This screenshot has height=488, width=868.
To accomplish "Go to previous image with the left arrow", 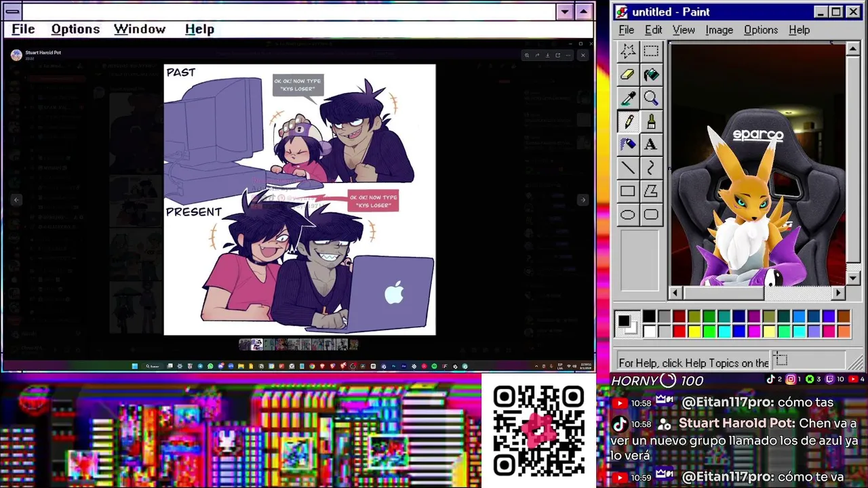I will [x=16, y=199].
